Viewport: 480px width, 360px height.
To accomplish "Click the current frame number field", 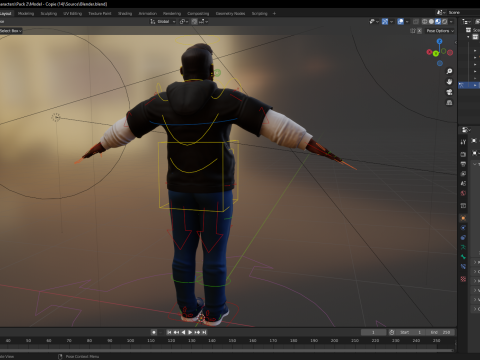I will point(373,332).
